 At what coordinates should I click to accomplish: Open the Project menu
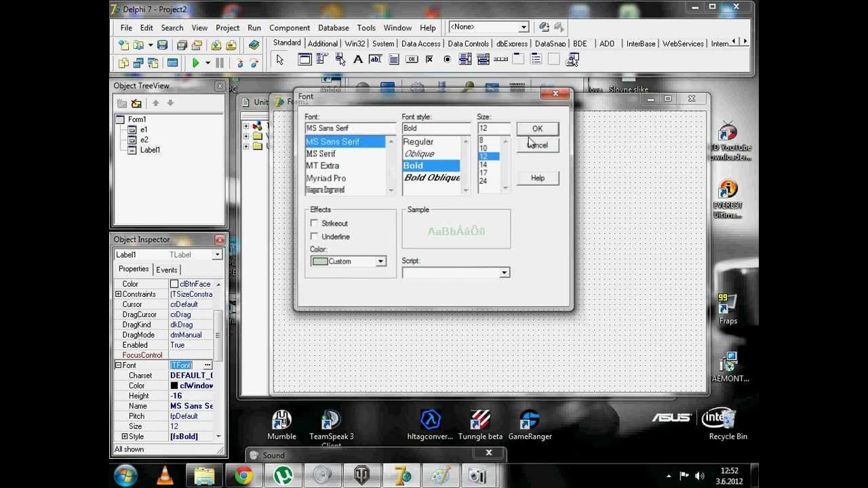(x=227, y=28)
